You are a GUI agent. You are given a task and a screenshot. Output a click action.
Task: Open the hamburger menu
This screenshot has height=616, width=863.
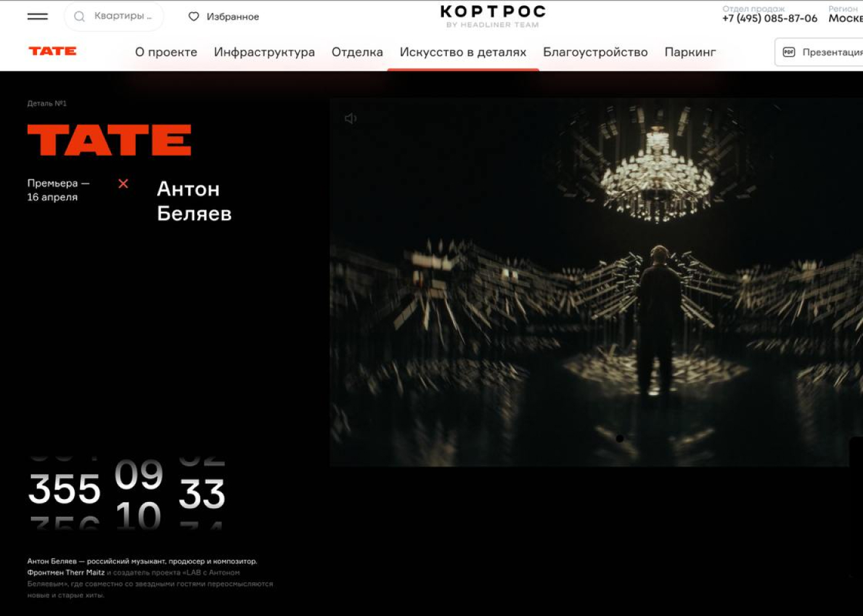38,17
